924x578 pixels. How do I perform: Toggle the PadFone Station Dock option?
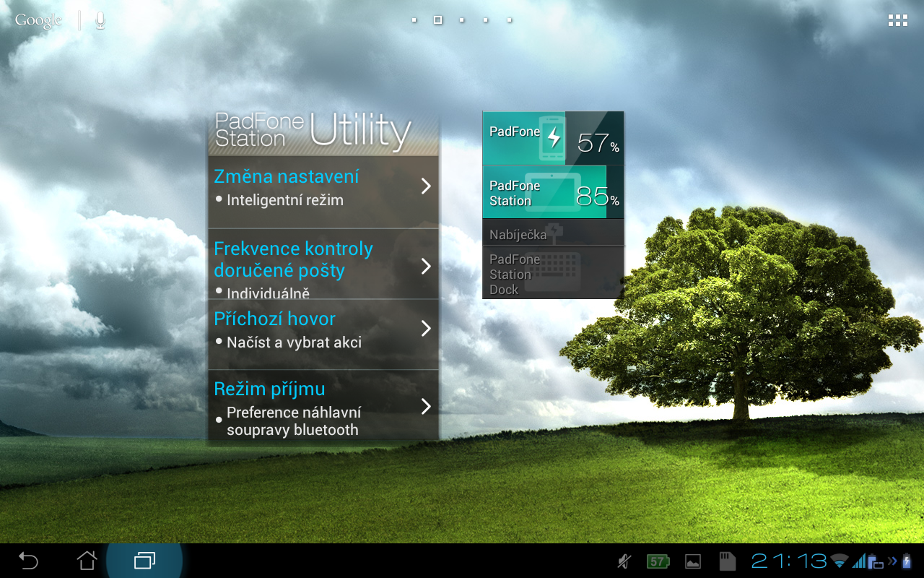pos(552,274)
